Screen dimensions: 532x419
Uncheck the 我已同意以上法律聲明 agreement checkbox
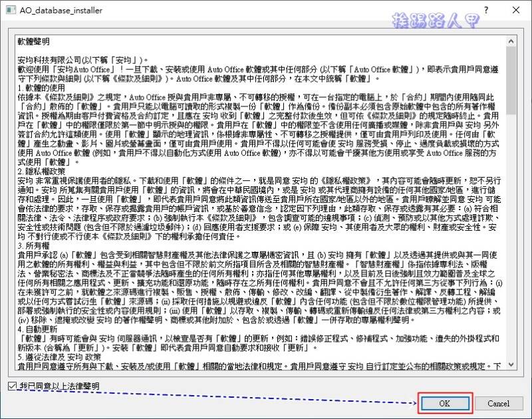point(12,386)
